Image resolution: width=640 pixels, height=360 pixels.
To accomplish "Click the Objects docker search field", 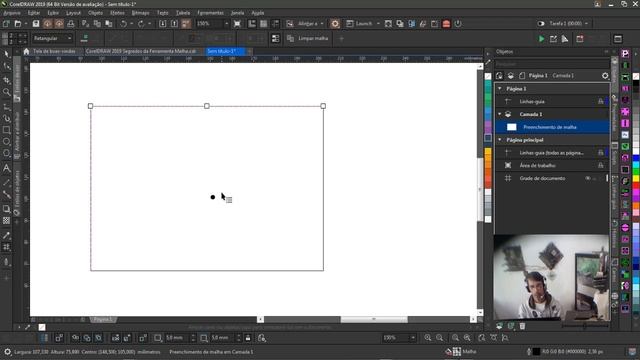I will click(x=552, y=64).
